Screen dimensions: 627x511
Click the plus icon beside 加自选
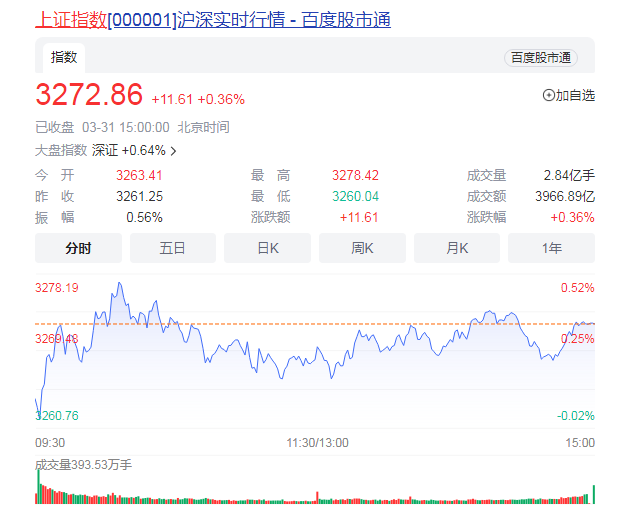548,95
